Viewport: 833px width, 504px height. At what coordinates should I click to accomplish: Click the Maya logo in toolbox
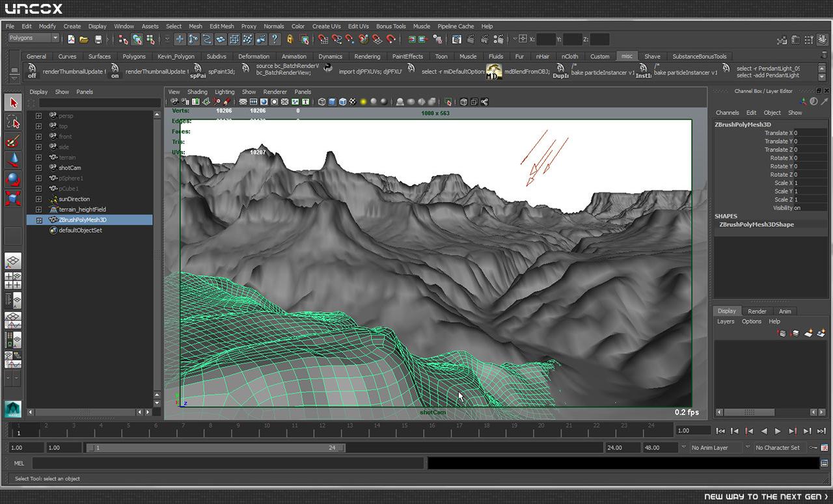(13, 409)
